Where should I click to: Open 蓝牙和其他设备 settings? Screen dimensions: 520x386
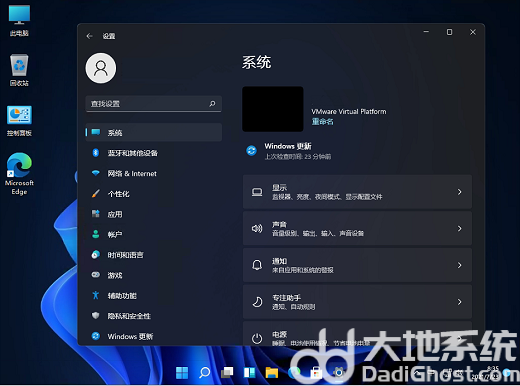(154, 153)
